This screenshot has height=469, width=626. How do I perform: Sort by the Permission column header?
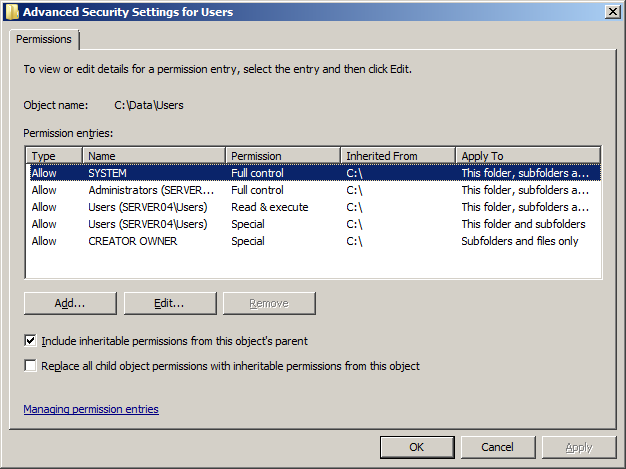(x=283, y=156)
